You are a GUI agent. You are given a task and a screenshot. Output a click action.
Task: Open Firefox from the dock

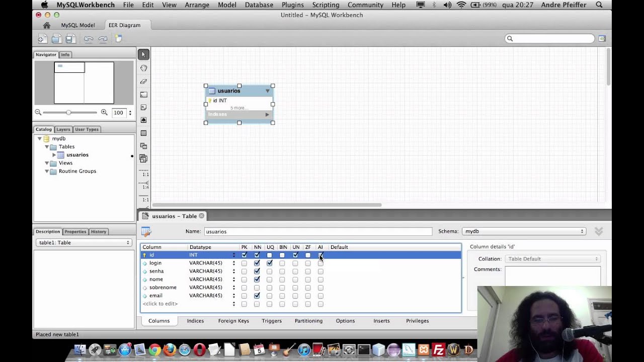[170, 350]
